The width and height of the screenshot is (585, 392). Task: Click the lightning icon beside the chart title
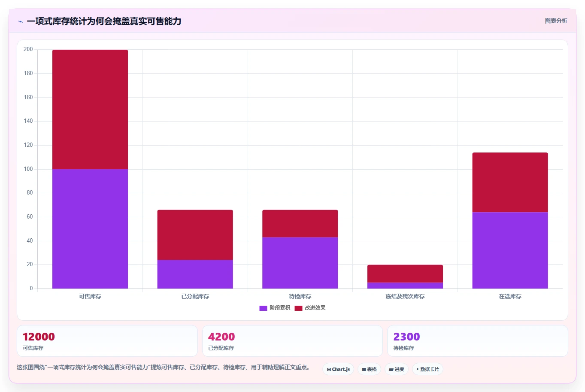point(20,21)
